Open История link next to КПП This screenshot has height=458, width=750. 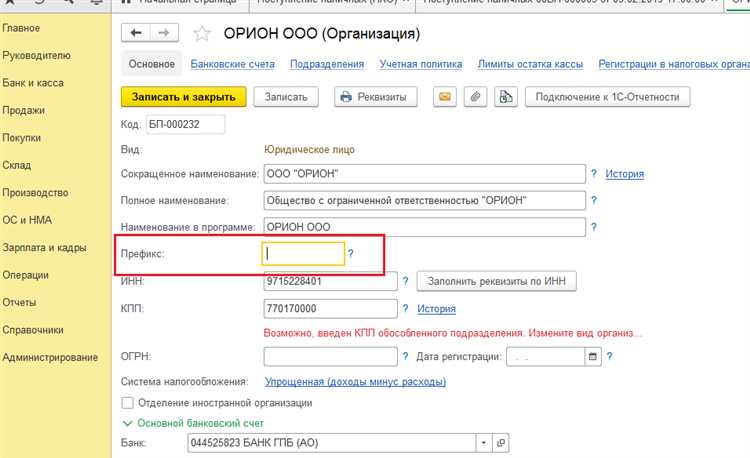tap(436, 308)
